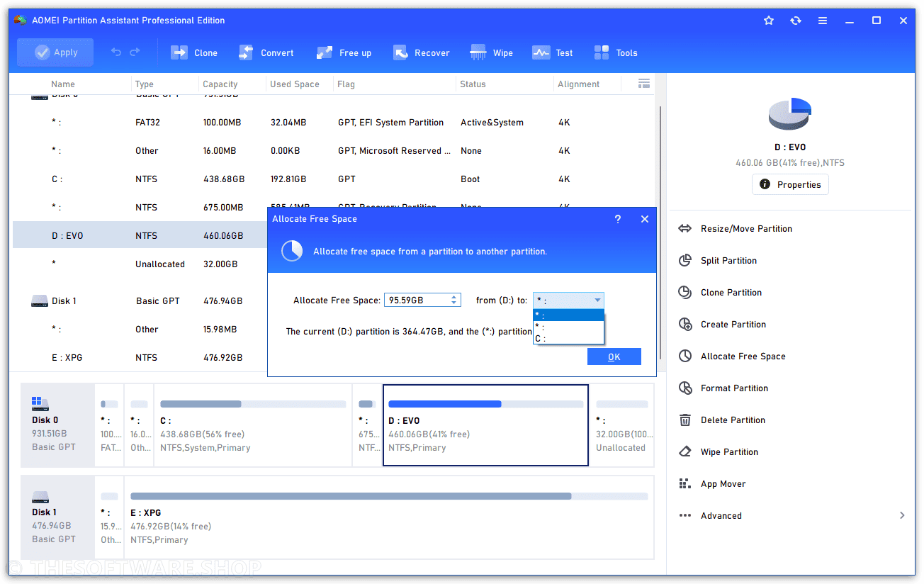924x584 pixels.
Task: Open the Test menu
Action: pyautogui.click(x=553, y=52)
